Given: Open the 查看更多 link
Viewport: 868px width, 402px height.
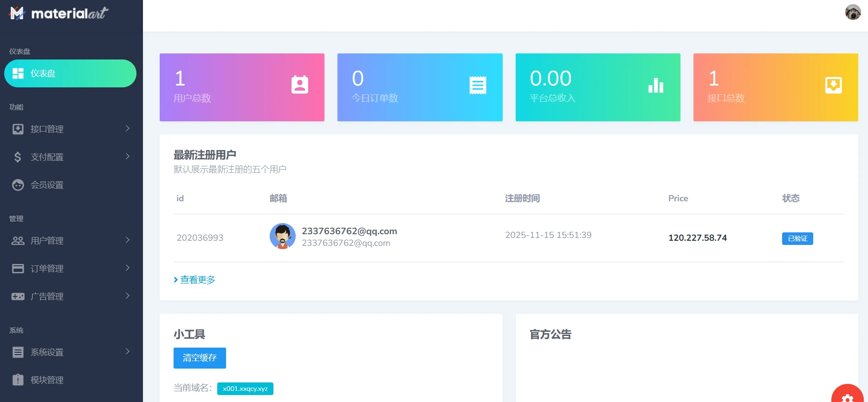Looking at the screenshot, I should tap(194, 280).
